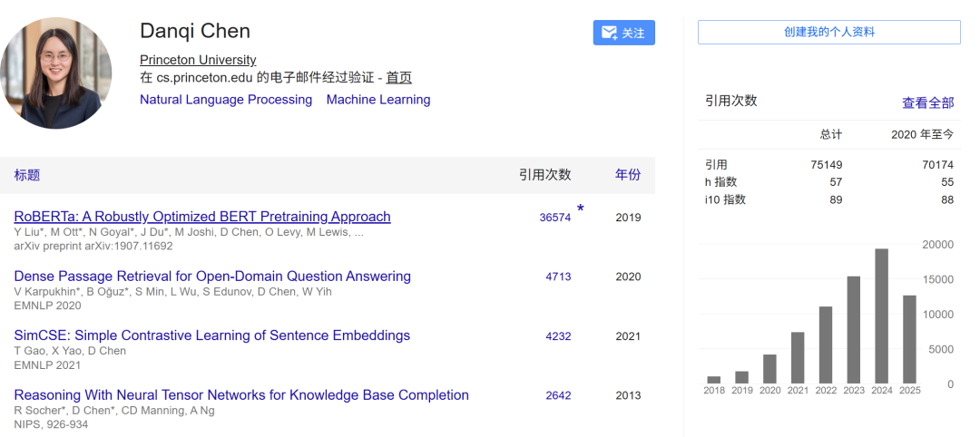View 4713 citations of Dense Passage Retrieval
Viewport: 980px width, 437px height.
tap(558, 277)
